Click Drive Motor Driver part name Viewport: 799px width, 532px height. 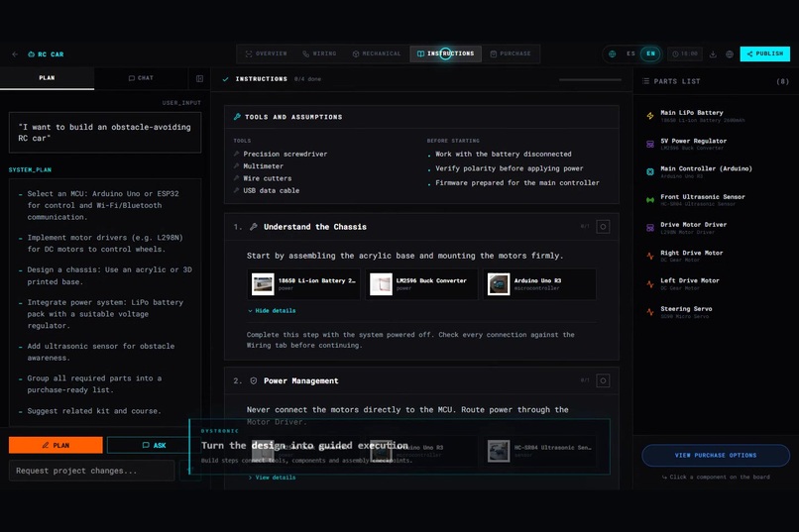click(694, 225)
